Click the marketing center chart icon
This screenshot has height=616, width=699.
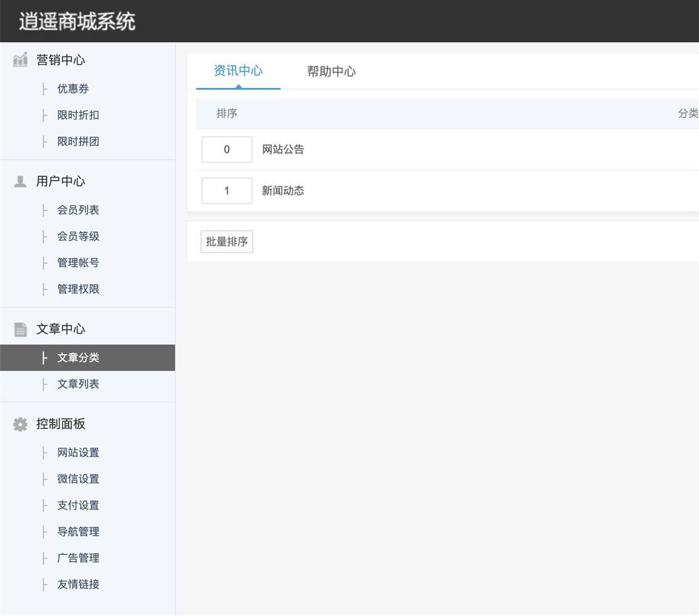coord(20,60)
